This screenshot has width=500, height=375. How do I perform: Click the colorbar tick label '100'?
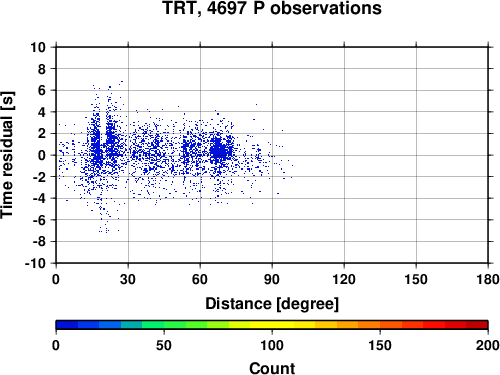272,345
